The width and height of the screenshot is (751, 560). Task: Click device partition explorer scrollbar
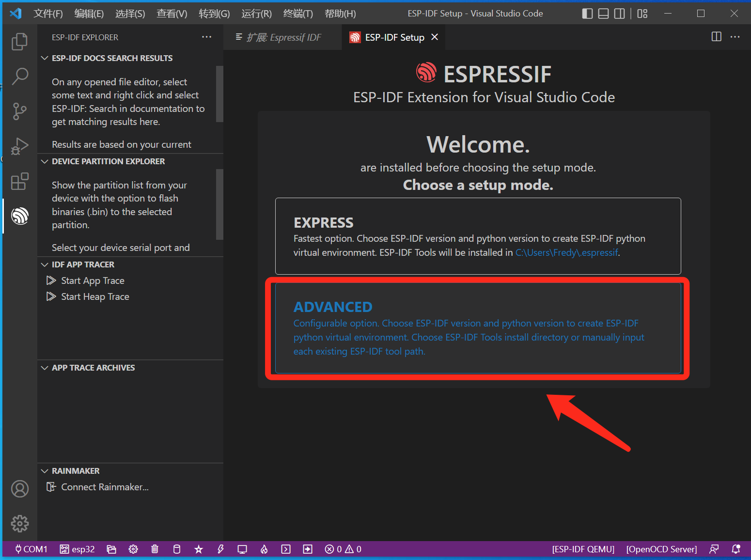click(x=219, y=204)
